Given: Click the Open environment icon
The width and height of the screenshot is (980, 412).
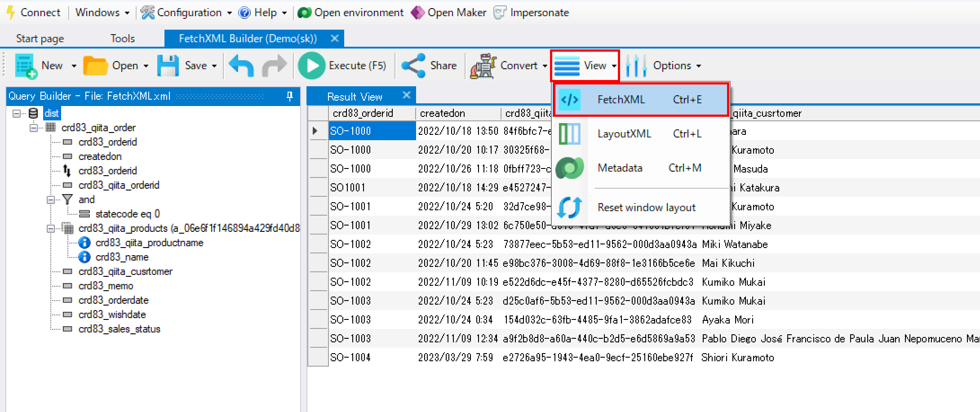Looking at the screenshot, I should pyautogui.click(x=305, y=12).
